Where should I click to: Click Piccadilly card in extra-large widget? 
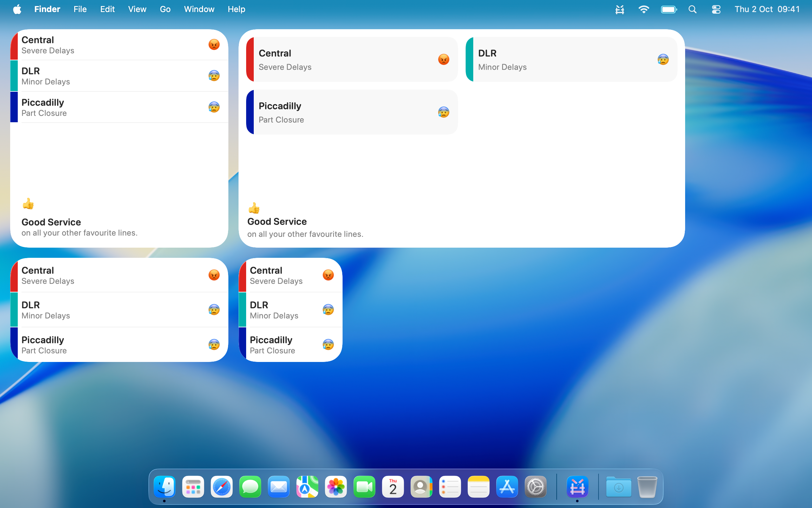(x=352, y=112)
